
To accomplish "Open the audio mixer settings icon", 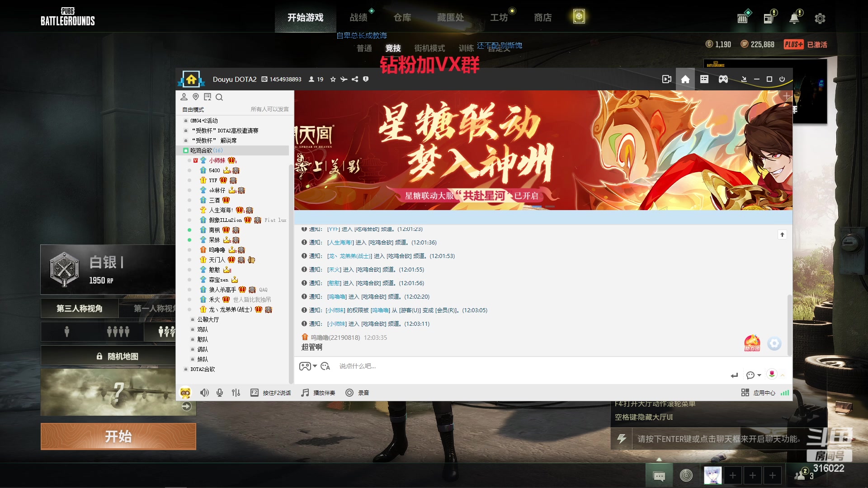I will (236, 393).
